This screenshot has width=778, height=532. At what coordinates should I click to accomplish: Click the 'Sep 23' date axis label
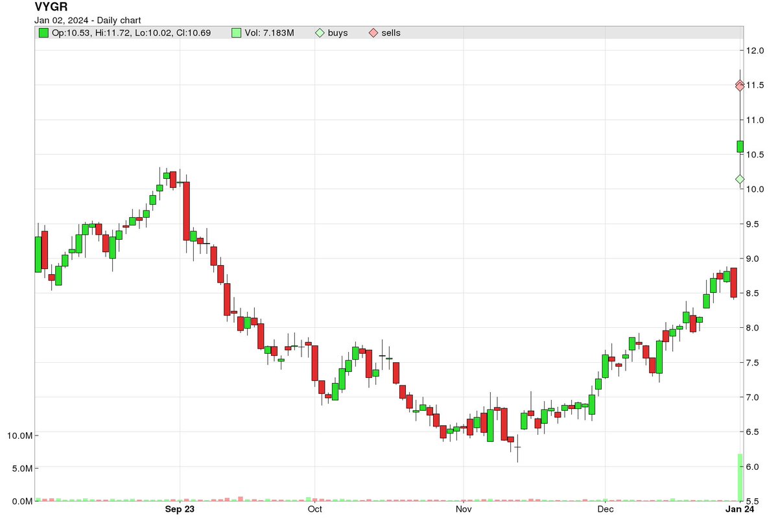pyautogui.click(x=180, y=509)
